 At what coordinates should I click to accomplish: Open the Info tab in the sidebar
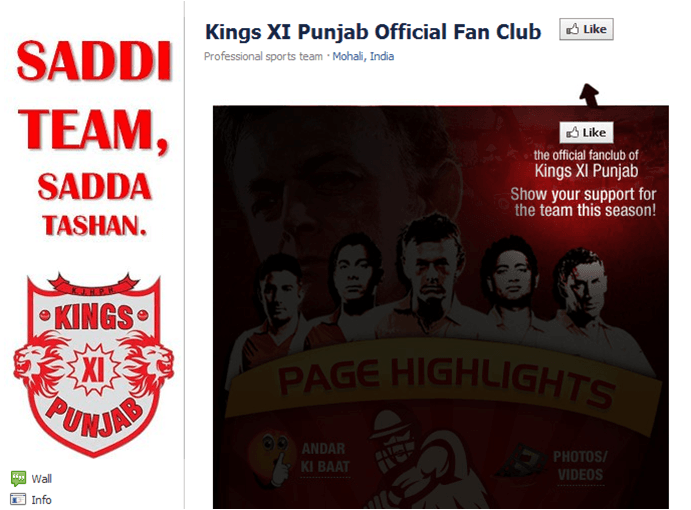coord(41,500)
